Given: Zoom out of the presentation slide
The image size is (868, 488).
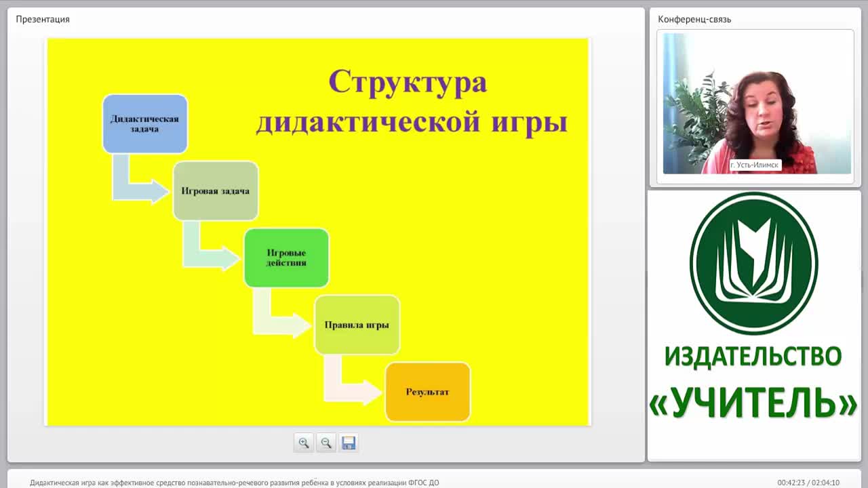Looking at the screenshot, I should (x=326, y=443).
